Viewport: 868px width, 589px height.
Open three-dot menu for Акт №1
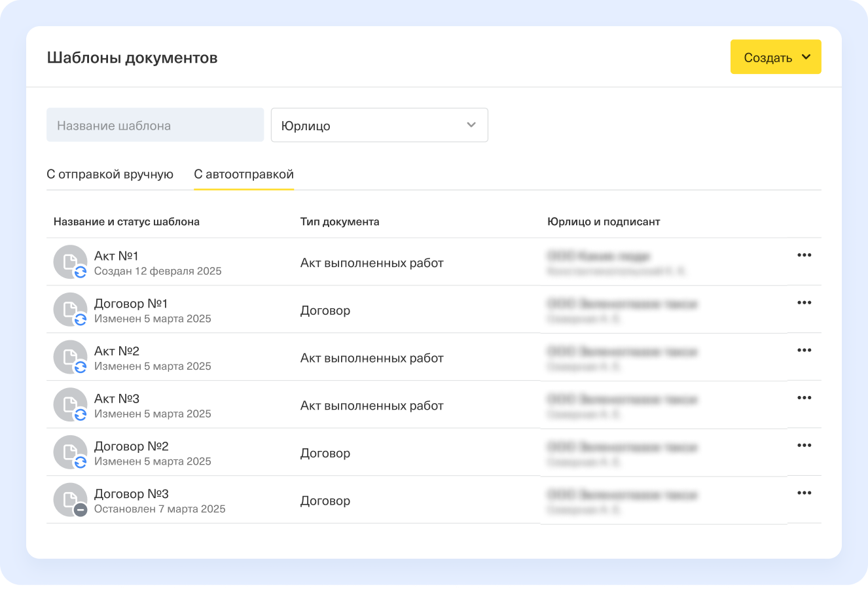tap(804, 255)
